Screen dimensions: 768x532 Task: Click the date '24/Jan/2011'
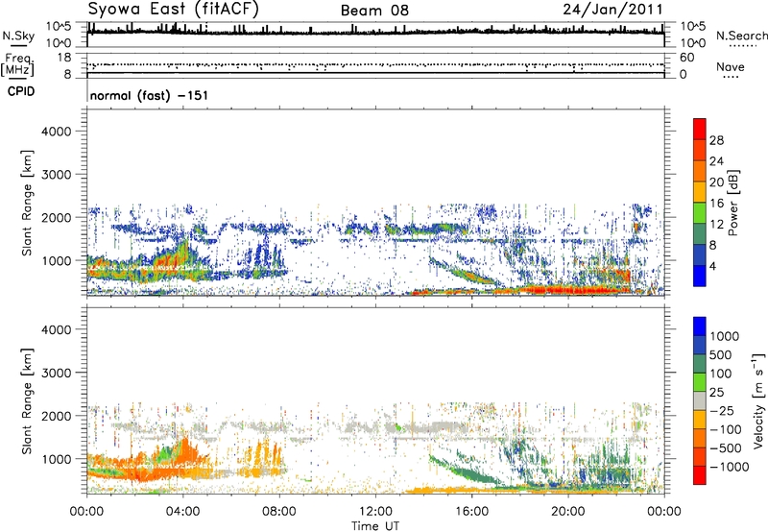point(612,9)
